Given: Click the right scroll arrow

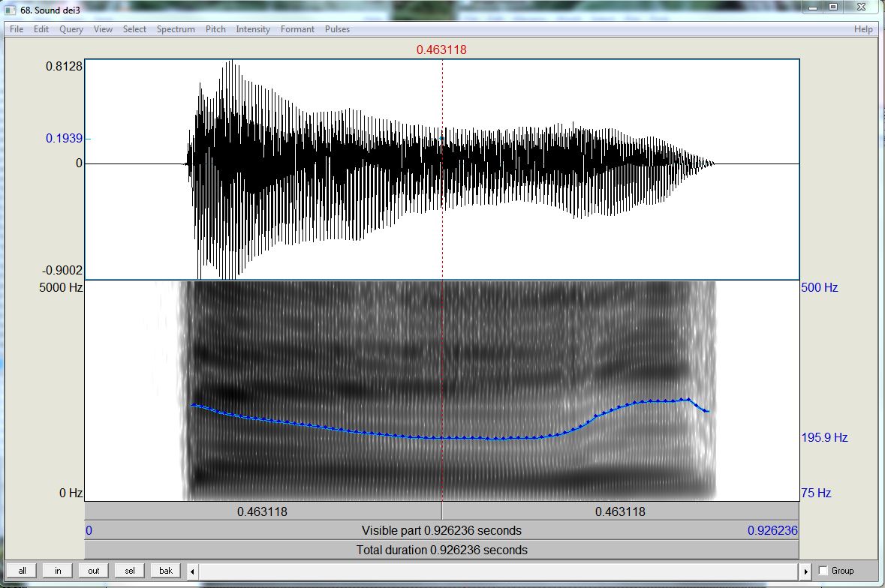Looking at the screenshot, I should point(805,571).
